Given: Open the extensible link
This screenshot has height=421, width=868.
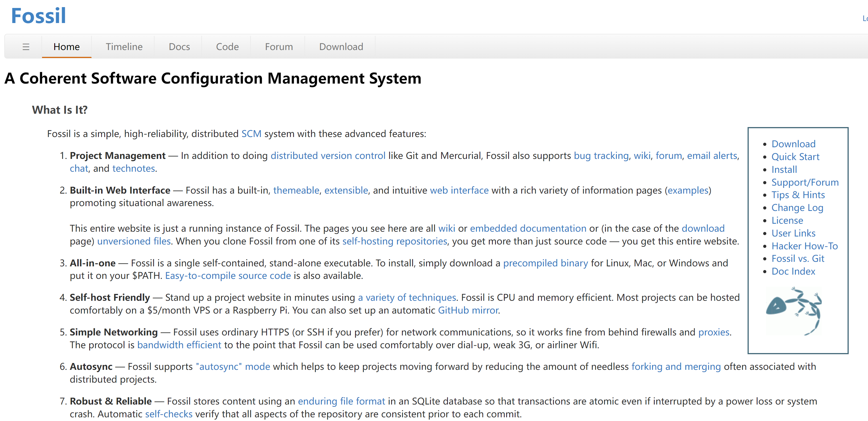Looking at the screenshot, I should (346, 190).
